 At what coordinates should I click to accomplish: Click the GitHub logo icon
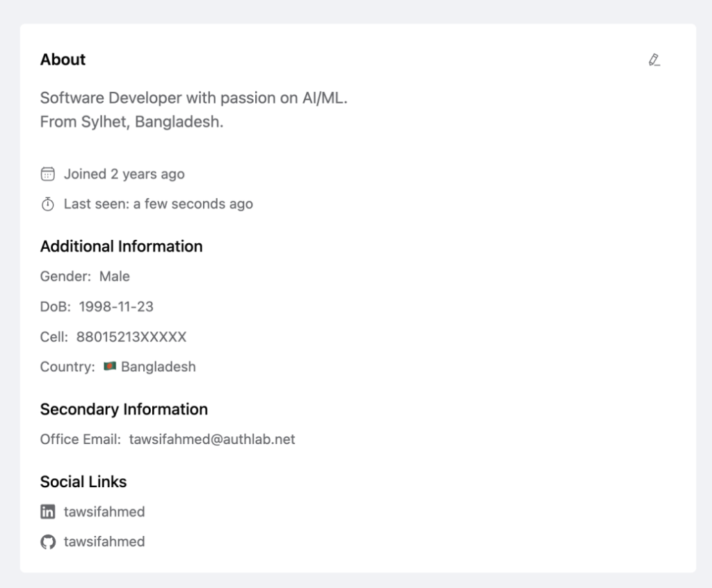click(47, 542)
